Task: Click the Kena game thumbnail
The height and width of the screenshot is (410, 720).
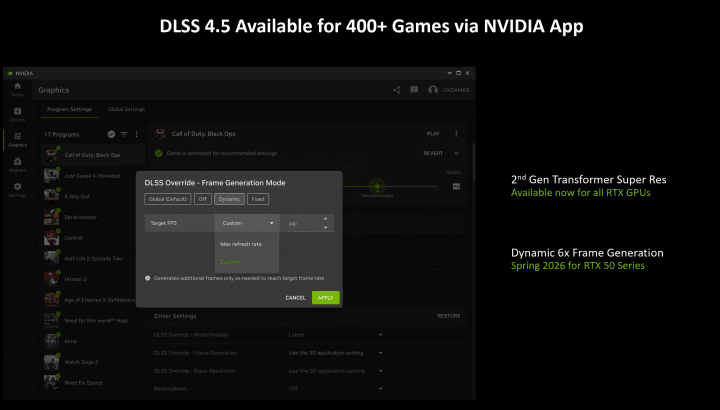Action: [x=51, y=341]
